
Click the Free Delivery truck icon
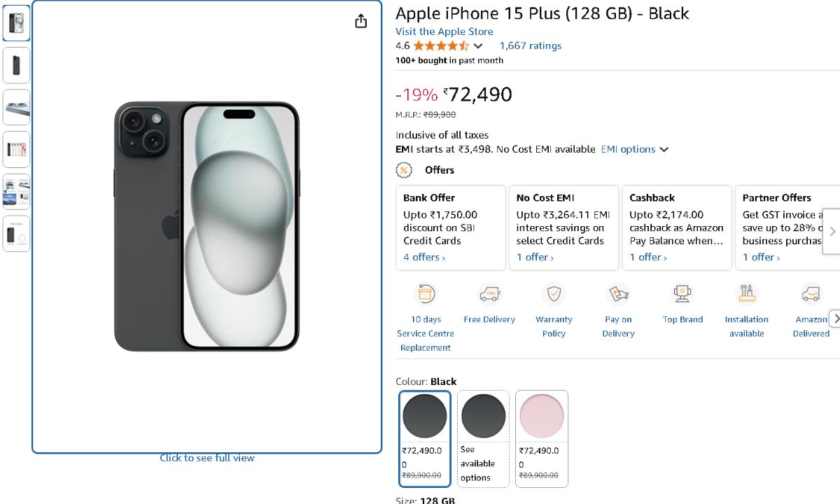489,294
